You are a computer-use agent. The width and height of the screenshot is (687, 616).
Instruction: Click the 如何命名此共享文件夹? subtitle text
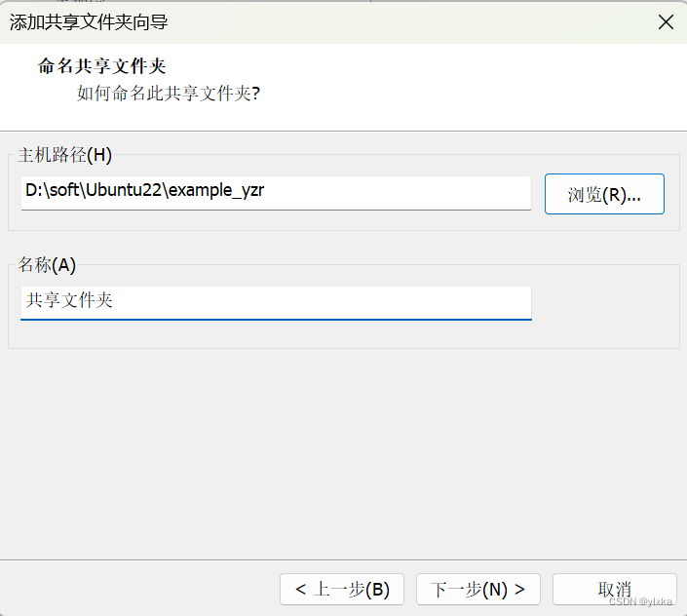(169, 94)
